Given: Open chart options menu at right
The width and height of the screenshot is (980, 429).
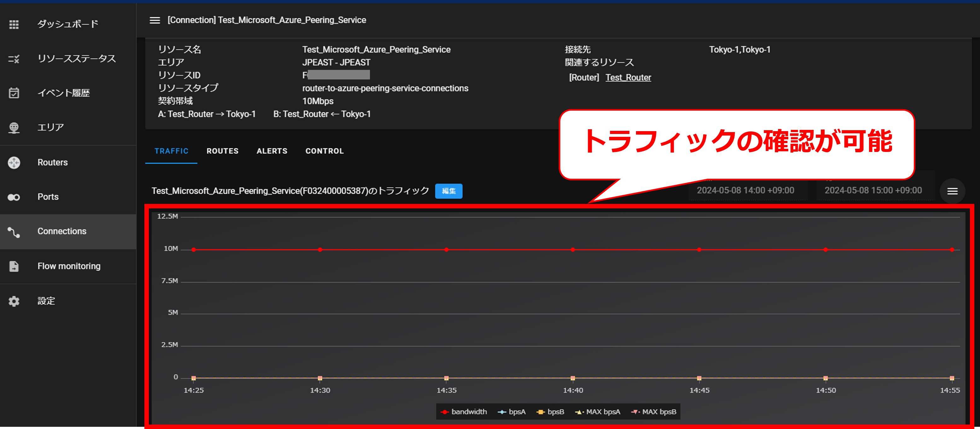Looking at the screenshot, I should coord(952,191).
